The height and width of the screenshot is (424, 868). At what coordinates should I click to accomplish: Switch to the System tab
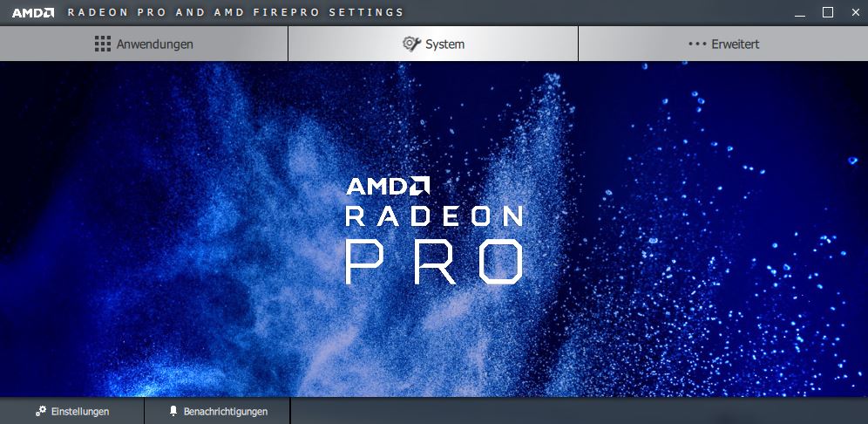[x=433, y=44]
